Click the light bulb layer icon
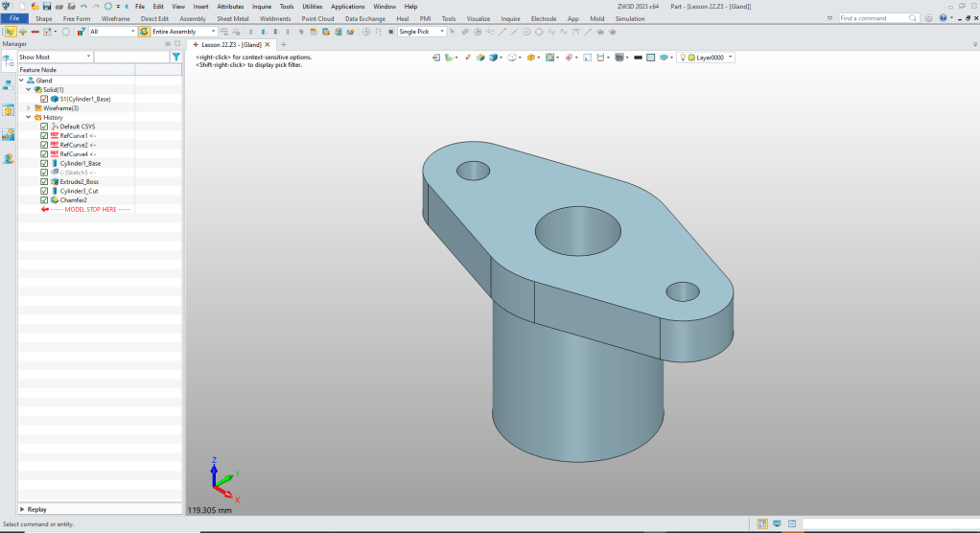 684,58
